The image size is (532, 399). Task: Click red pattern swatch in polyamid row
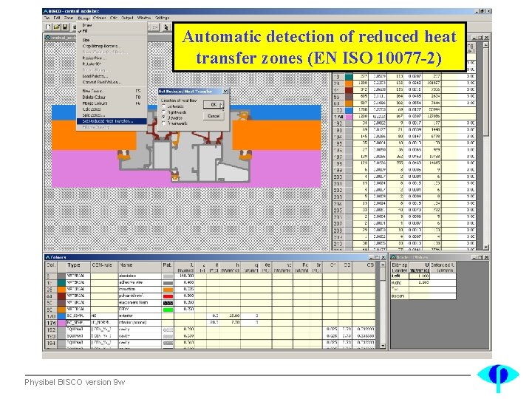coord(168,296)
